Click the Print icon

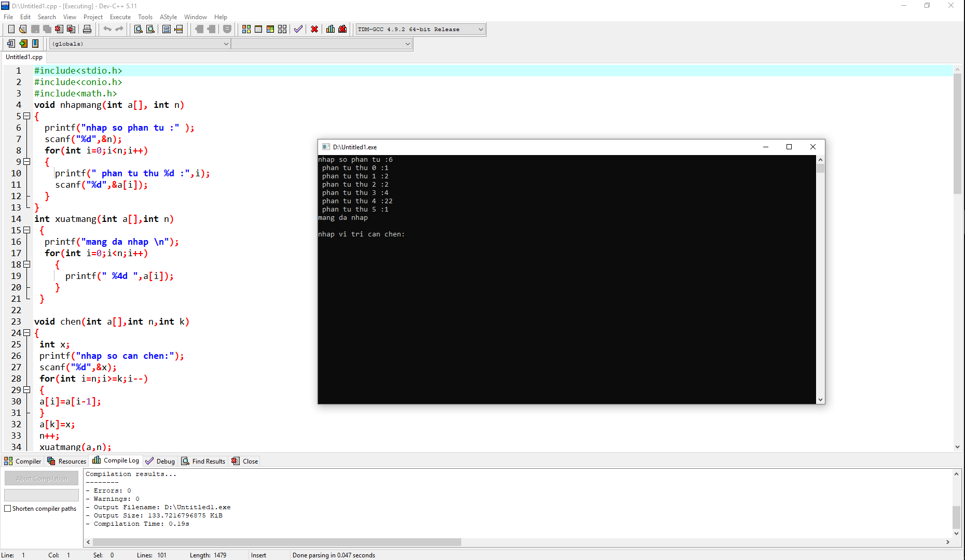click(87, 29)
